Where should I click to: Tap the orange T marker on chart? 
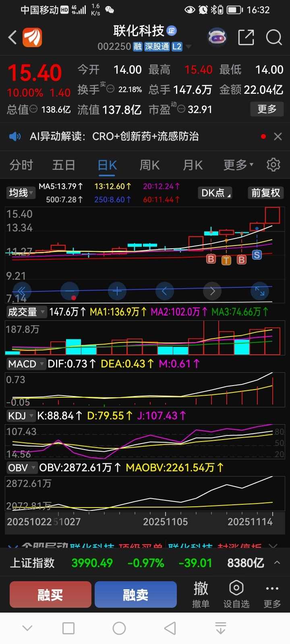point(226,260)
